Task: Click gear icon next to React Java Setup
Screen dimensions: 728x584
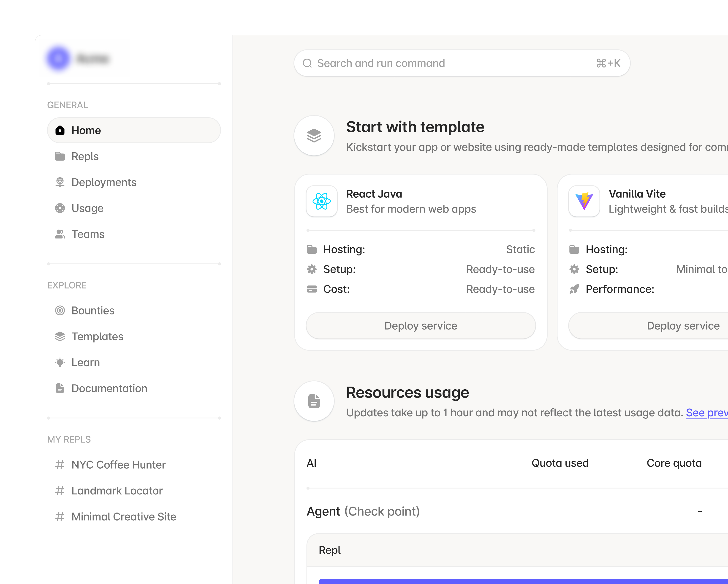Action: point(312,269)
